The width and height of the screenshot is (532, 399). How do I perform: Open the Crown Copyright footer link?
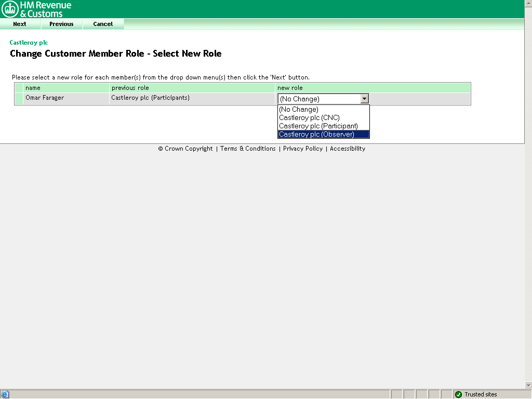[185, 149]
